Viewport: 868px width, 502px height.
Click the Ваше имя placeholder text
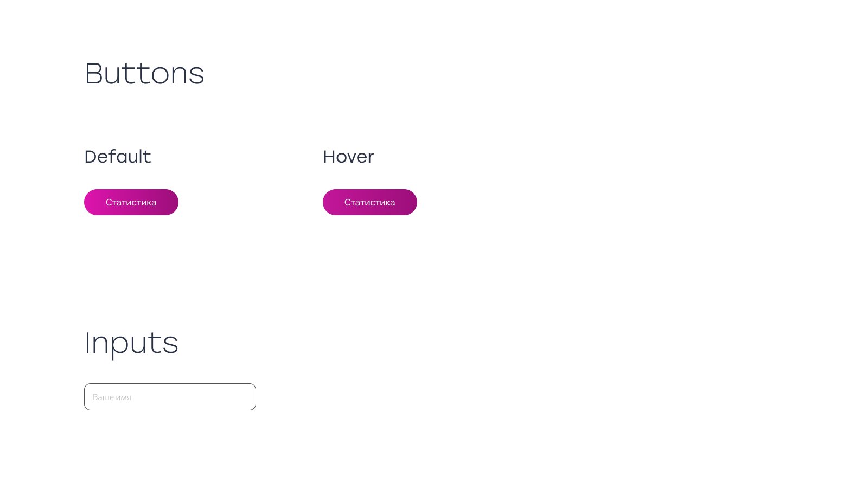coord(112,397)
